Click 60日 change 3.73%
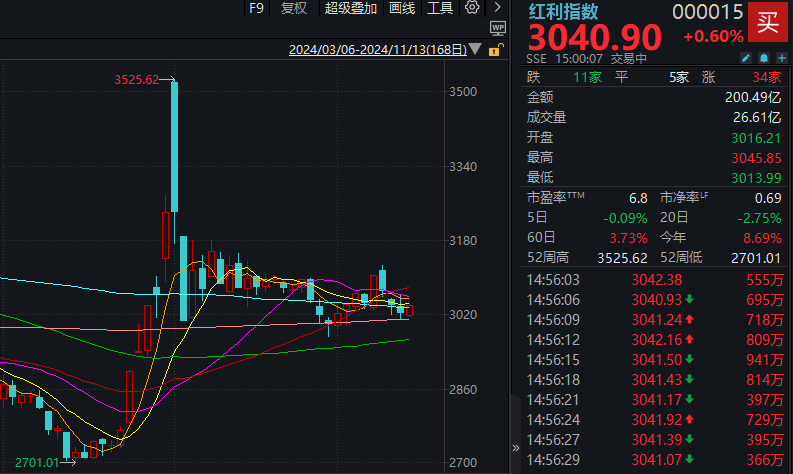793x474 pixels. pos(628,238)
